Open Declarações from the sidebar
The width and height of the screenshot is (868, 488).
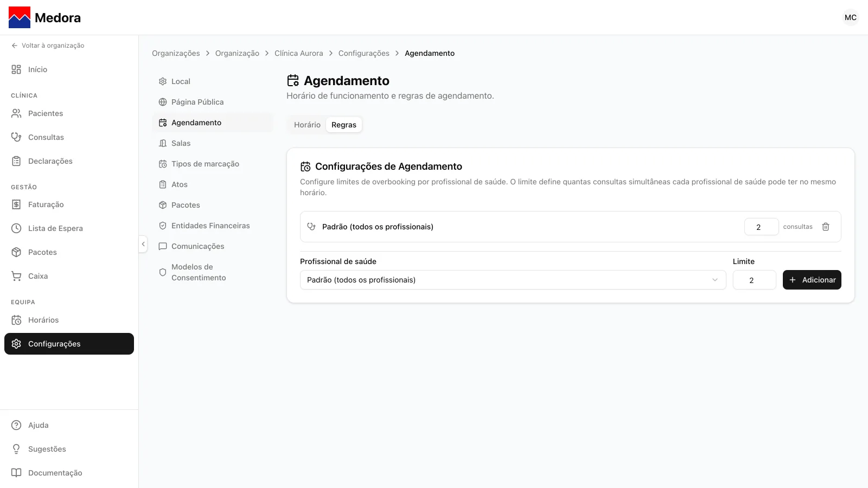point(69,161)
